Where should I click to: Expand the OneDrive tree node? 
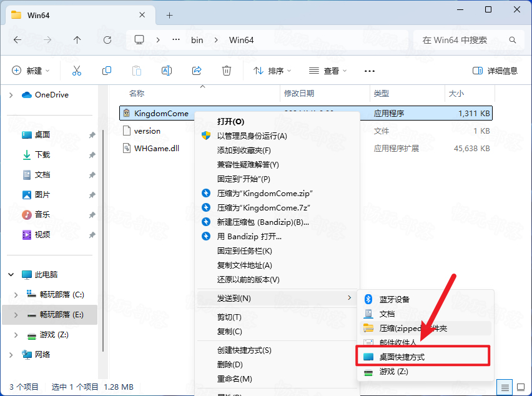[x=11, y=95]
